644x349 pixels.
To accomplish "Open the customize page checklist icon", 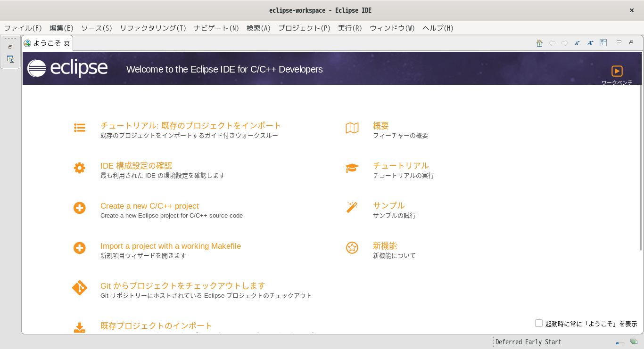I will point(603,43).
